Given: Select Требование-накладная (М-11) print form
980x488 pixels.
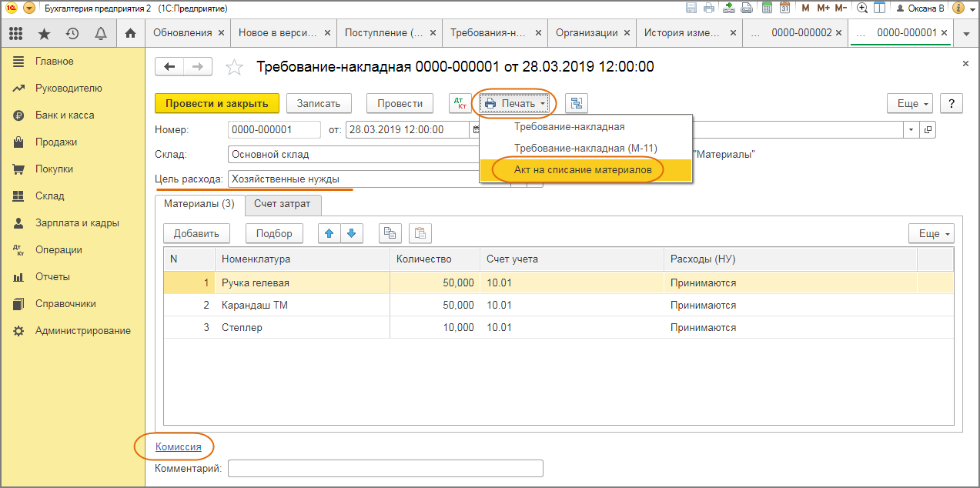Looking at the screenshot, I should [x=586, y=148].
